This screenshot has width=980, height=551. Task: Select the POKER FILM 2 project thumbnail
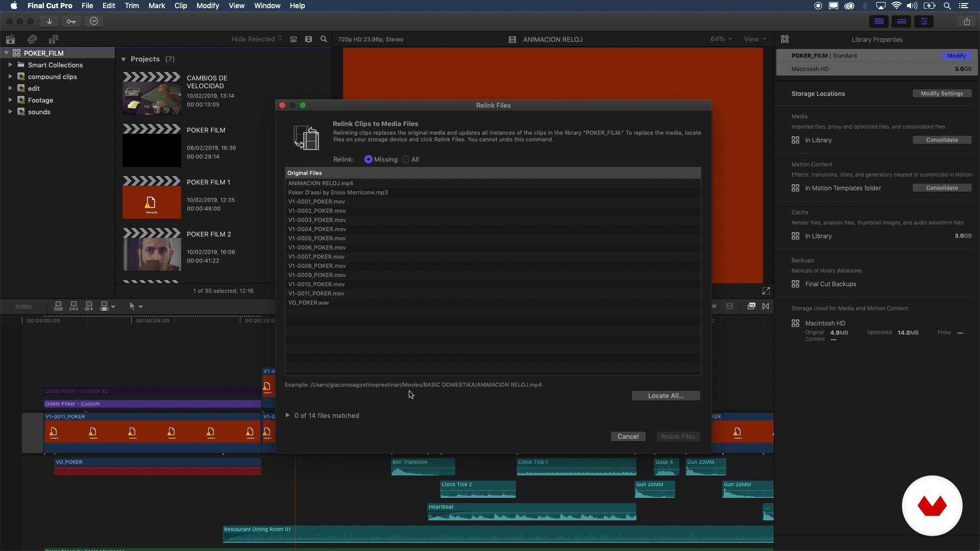pyautogui.click(x=152, y=249)
